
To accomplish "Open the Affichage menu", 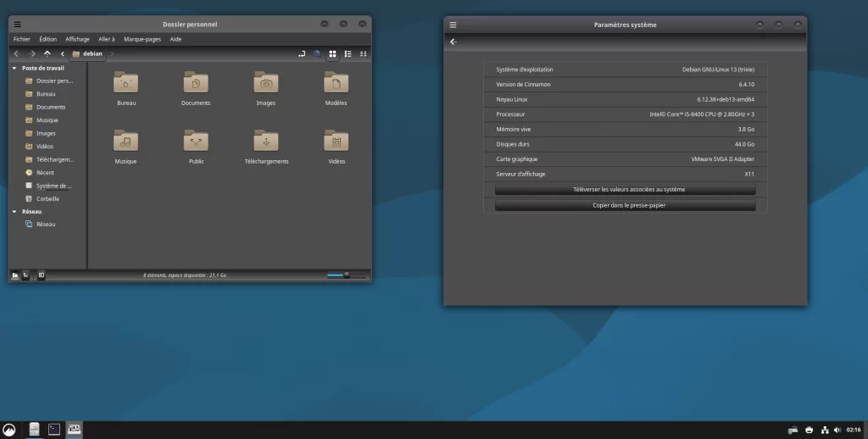I will tap(77, 39).
